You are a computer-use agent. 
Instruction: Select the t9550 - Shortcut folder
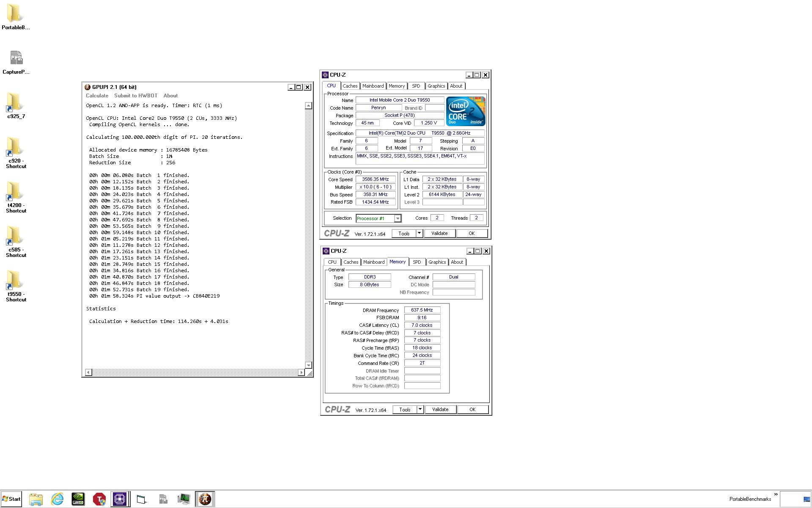16,286
